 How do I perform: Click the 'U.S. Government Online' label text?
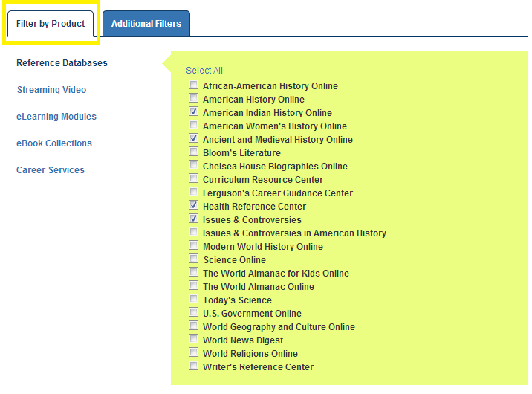(252, 314)
